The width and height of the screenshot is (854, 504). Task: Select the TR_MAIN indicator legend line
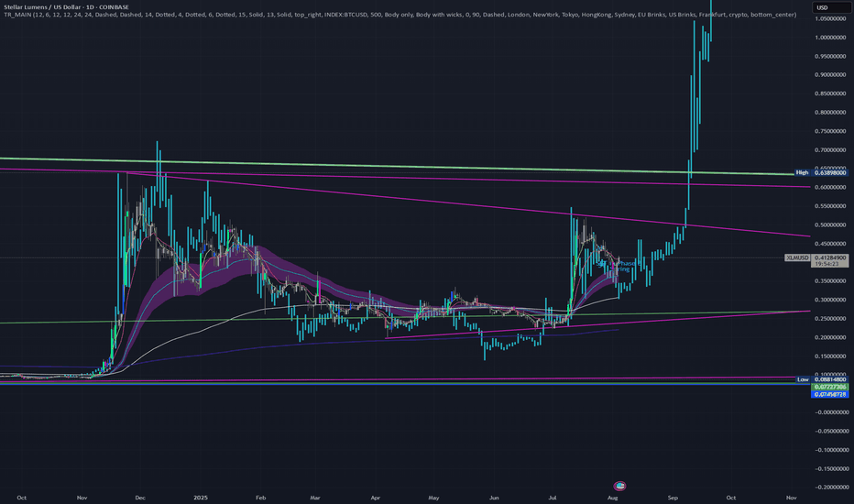point(400,15)
